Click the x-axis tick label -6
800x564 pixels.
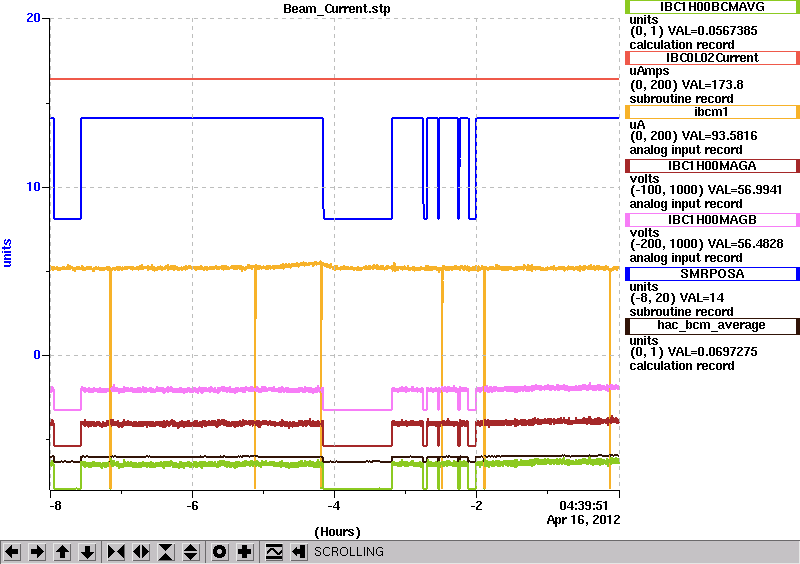[192, 506]
